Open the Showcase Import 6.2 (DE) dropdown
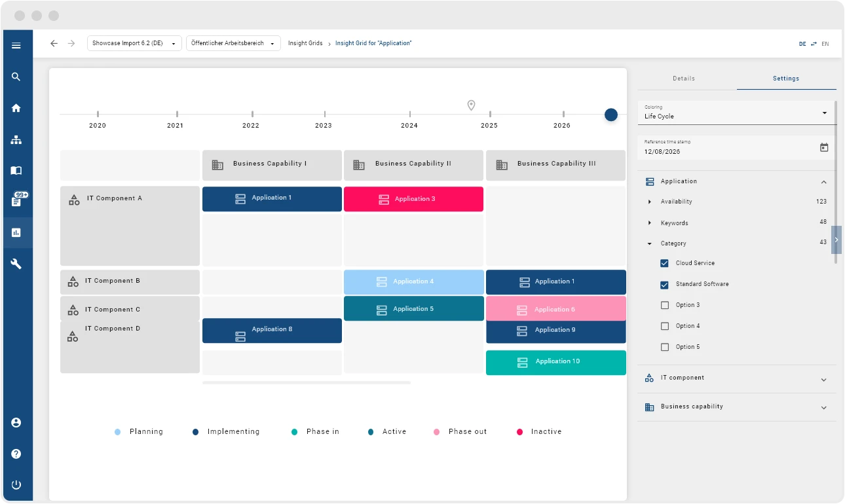Screen dimensions: 845x504 pyautogui.click(x=134, y=43)
